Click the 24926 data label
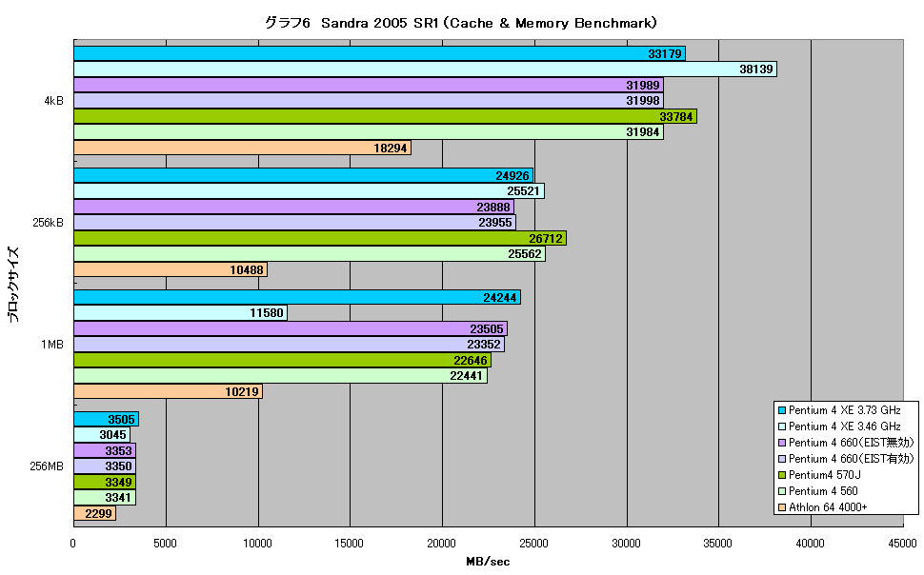Screen dimensions: 924x575 point(512,175)
